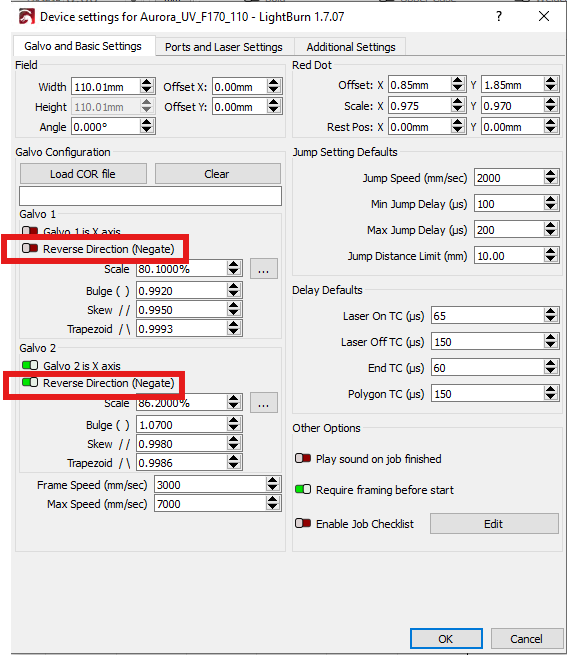Click the Clear button in Galvo Configuration
Screen dimensions: 567x655
(x=218, y=174)
